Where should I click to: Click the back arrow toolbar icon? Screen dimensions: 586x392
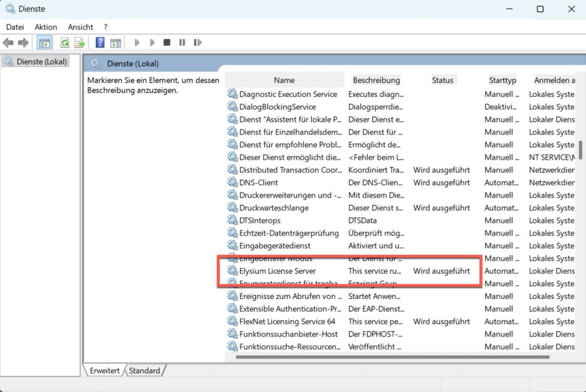pos(8,43)
